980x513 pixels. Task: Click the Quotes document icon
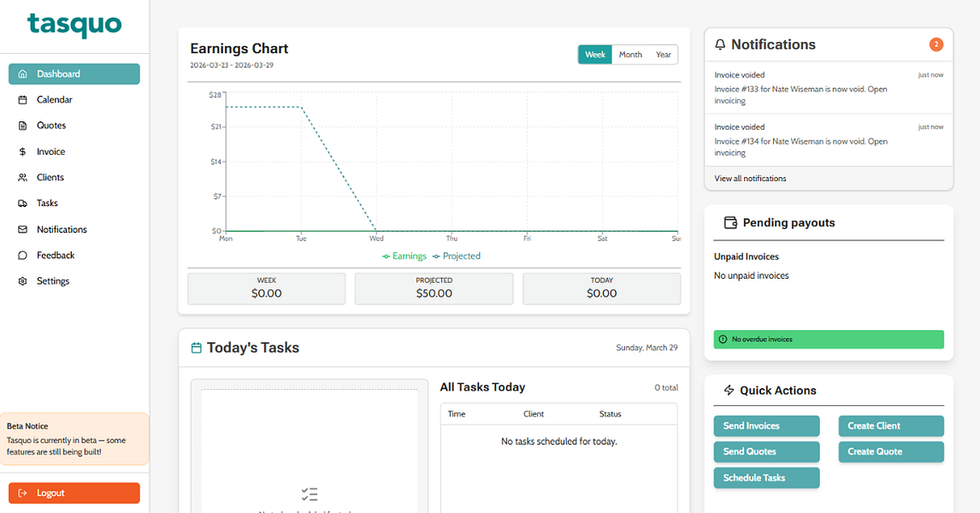(22, 126)
